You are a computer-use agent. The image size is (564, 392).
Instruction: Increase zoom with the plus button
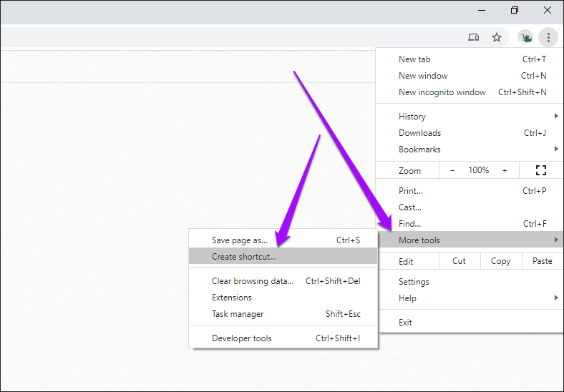pyautogui.click(x=505, y=170)
